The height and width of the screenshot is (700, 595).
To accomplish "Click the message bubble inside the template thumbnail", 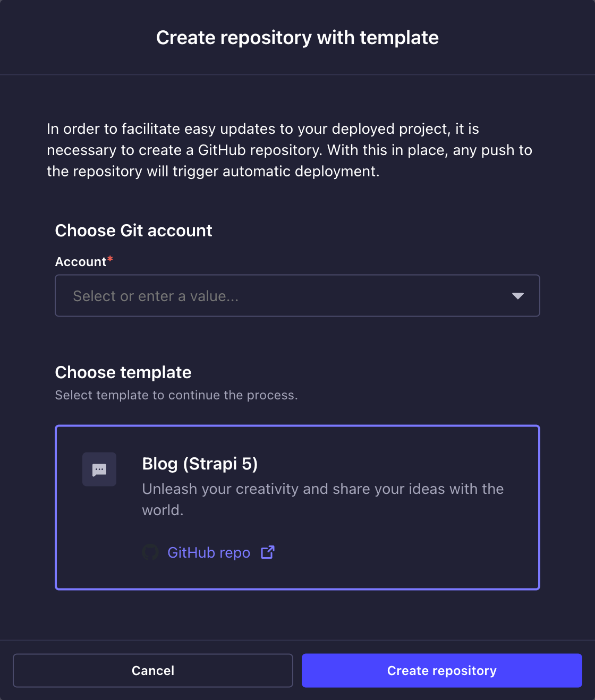I will coord(99,469).
